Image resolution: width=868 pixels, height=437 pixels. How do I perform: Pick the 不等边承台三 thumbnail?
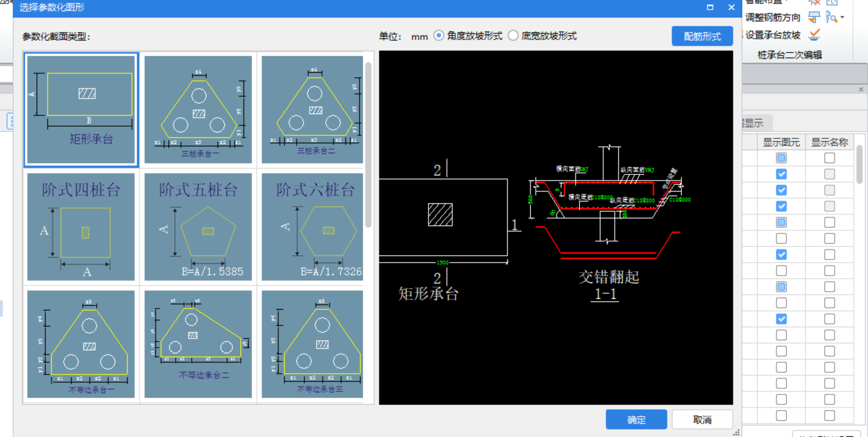click(313, 344)
